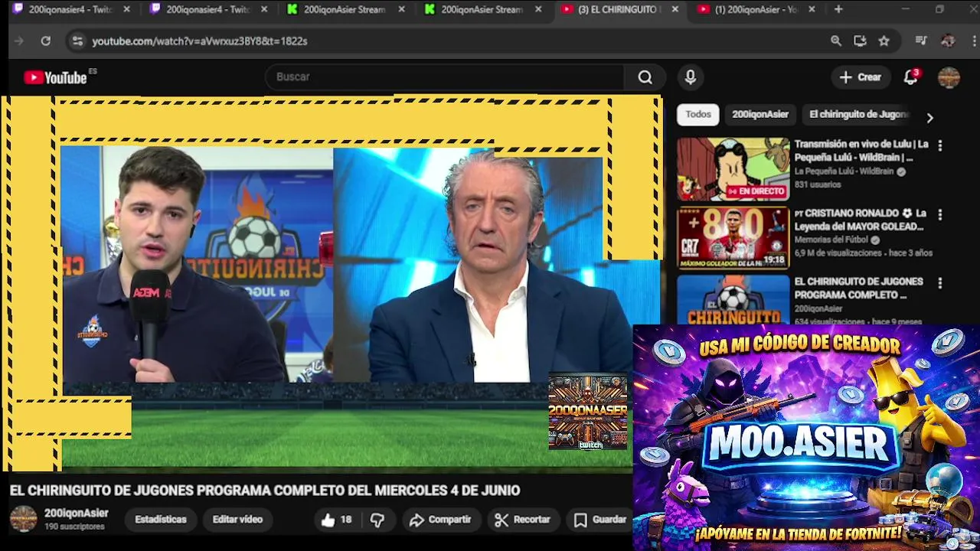Screen dimensions: 980x551
Task: Open 'Estadísticas' for this video
Action: point(161,520)
